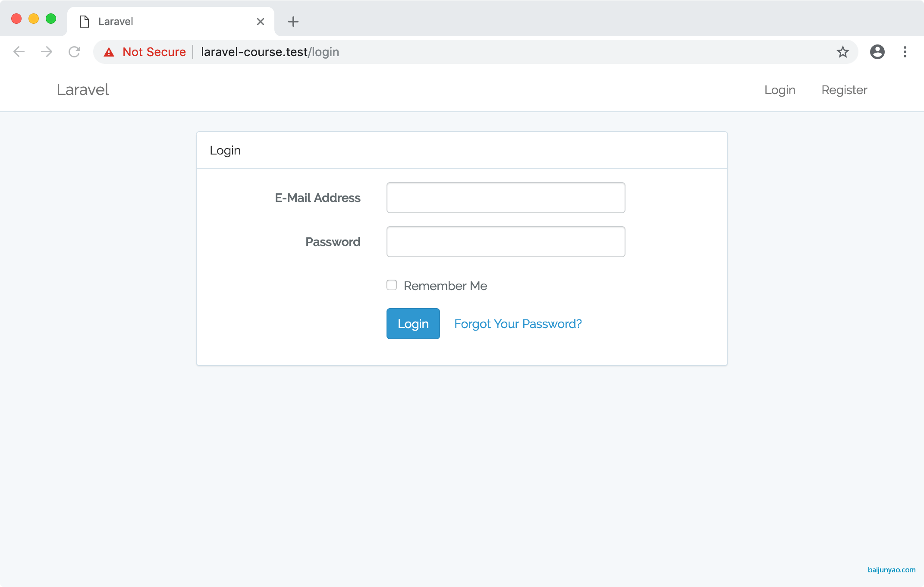Reload the page with refresh icon

(74, 52)
